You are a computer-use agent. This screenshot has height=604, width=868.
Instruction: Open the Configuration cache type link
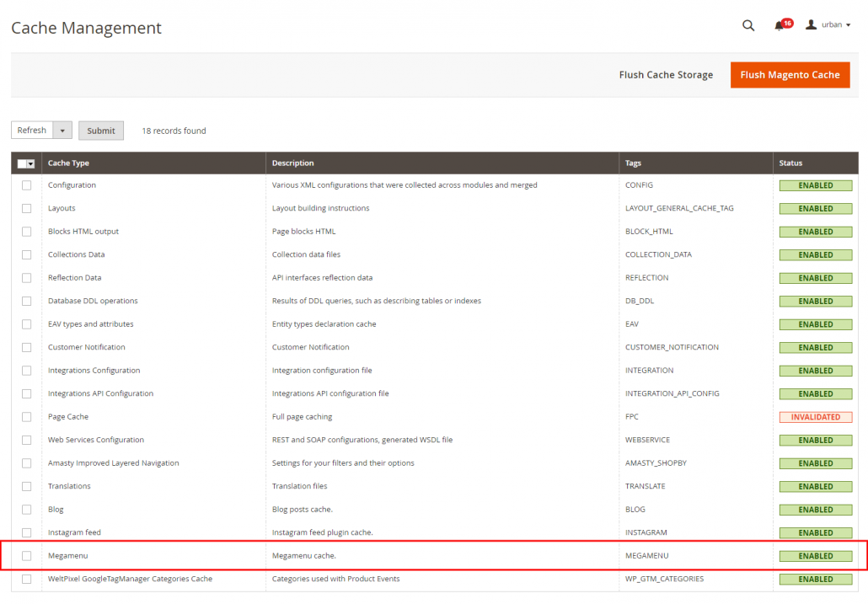[73, 184]
